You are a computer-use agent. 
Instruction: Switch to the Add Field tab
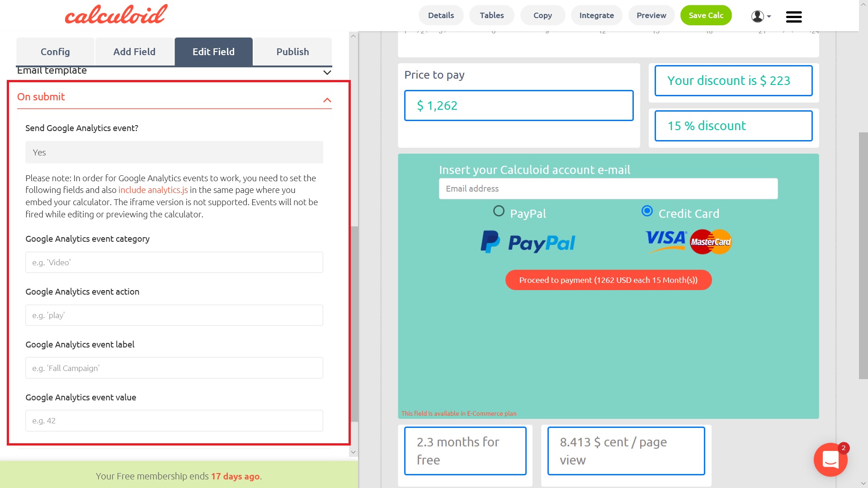click(x=134, y=52)
